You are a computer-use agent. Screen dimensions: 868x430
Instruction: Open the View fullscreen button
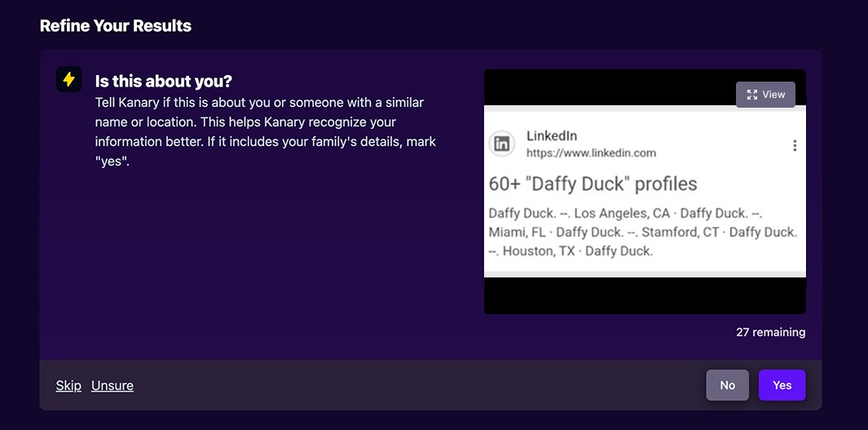click(x=765, y=95)
